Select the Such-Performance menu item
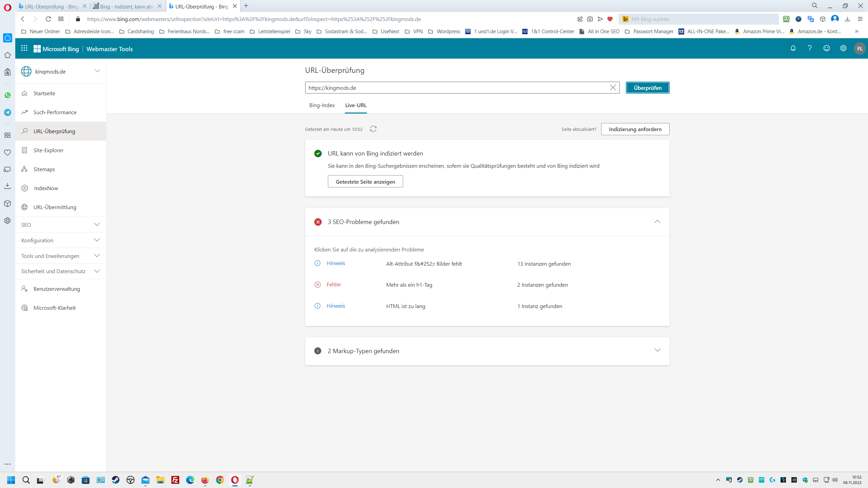This screenshot has height=488, width=868. point(55,112)
